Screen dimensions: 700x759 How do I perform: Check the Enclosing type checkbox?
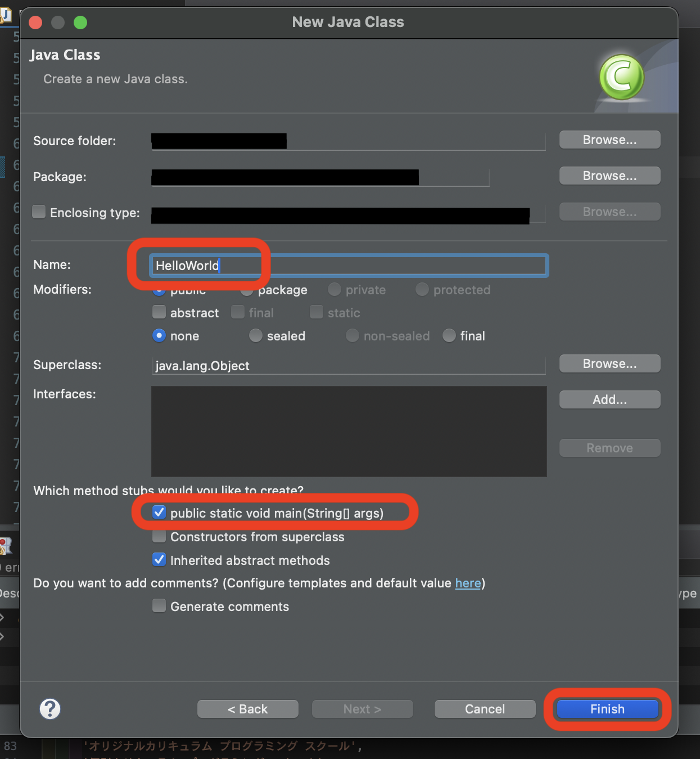(39, 212)
